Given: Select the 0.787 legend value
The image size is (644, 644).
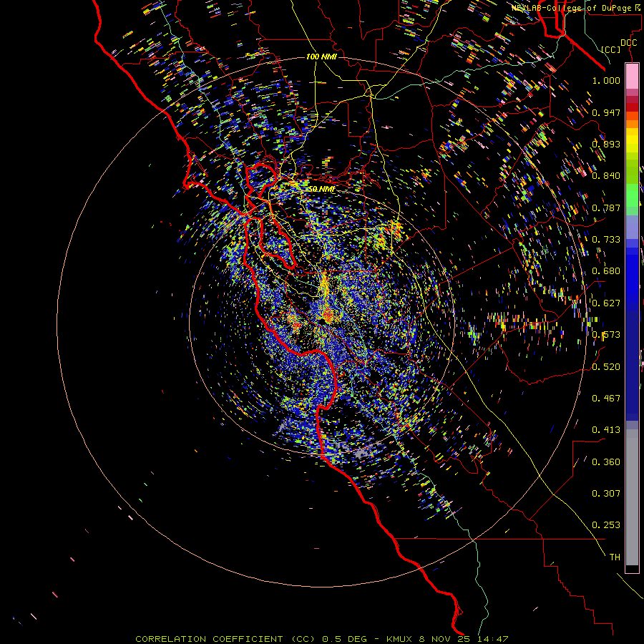Looking at the screenshot, I should 606,208.
